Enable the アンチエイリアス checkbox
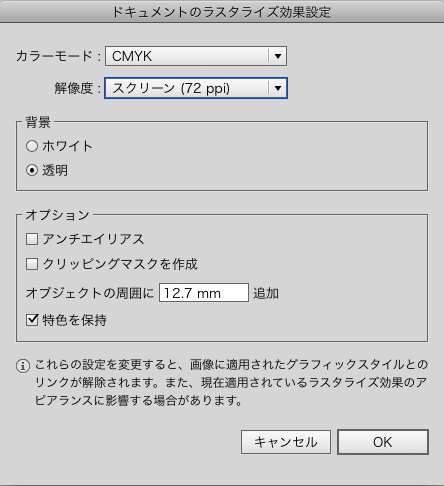This screenshot has width=444, height=486. coord(32,239)
